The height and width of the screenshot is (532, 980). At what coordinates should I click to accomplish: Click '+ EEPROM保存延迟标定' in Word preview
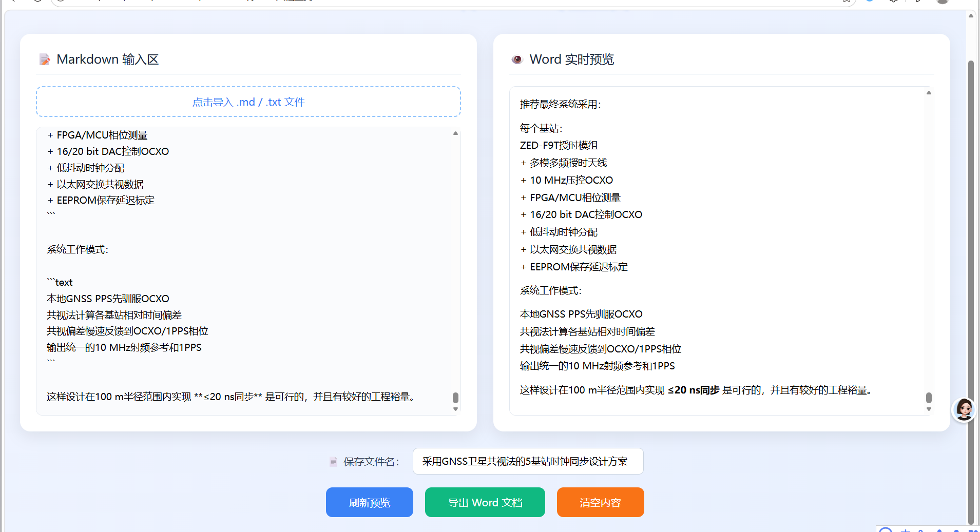point(574,267)
